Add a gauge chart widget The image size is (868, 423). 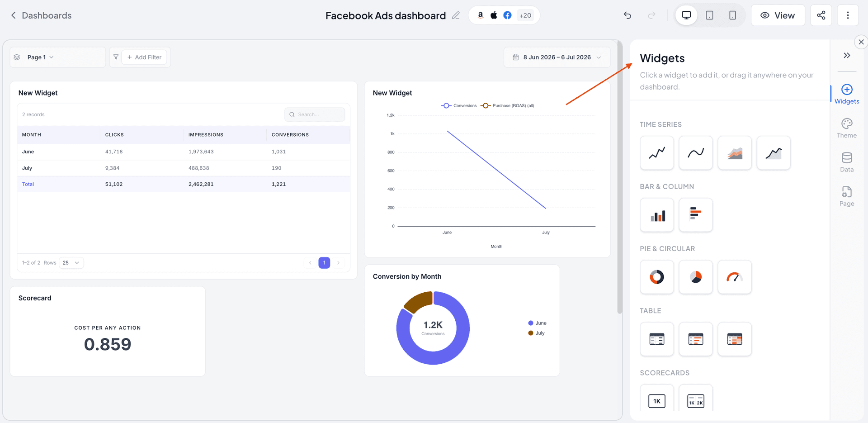pyautogui.click(x=735, y=277)
